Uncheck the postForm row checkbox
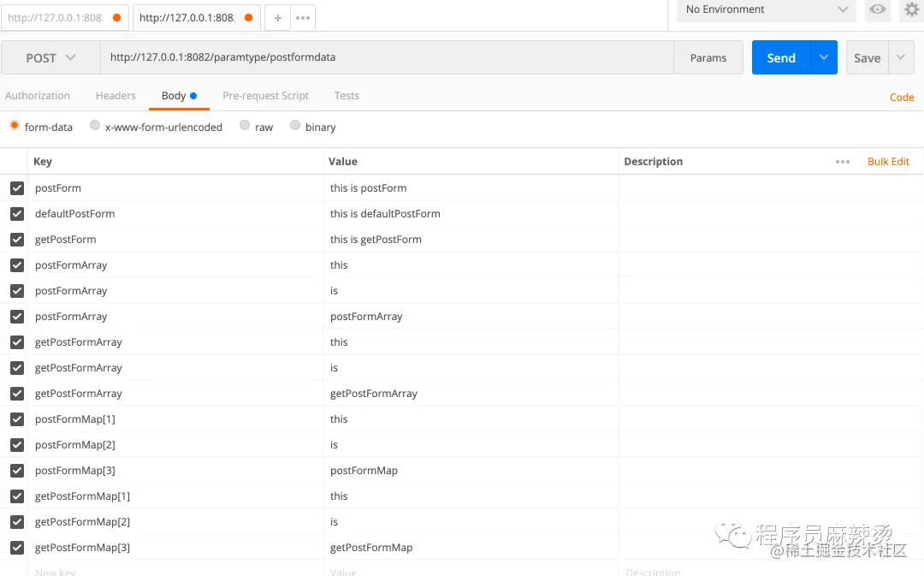Viewport: 924px width, 576px height. click(x=17, y=188)
